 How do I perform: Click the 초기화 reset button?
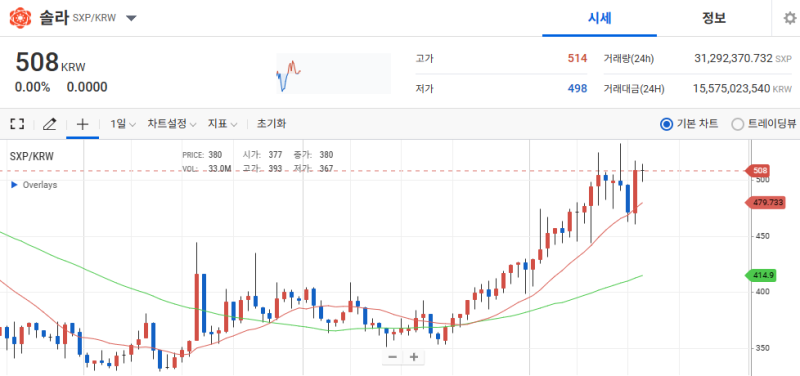(271, 123)
